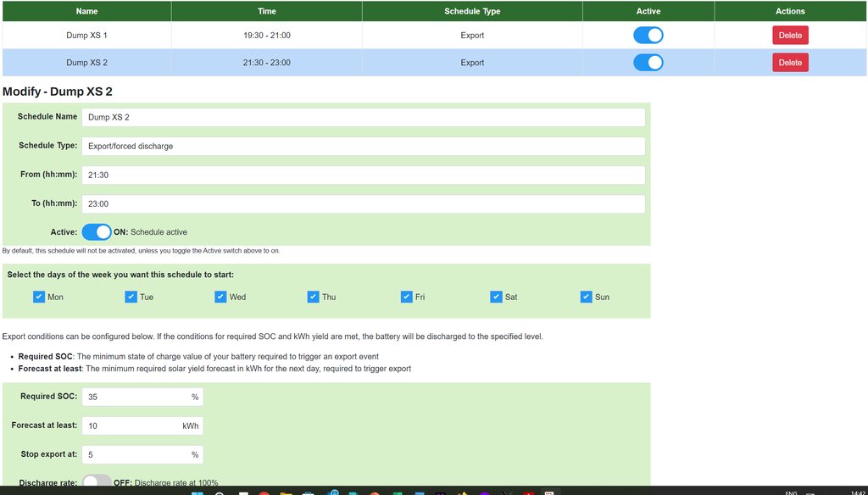Toggle Active switch in Dump XS 2 row

click(648, 63)
